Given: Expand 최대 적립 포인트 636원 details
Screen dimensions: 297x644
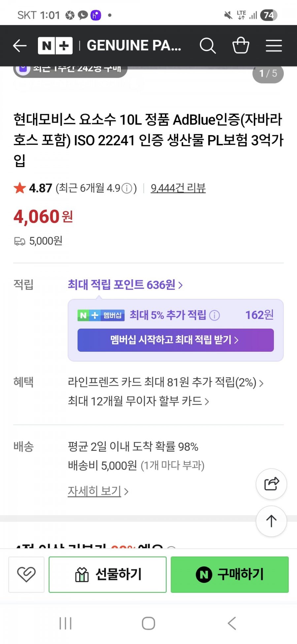Looking at the screenshot, I should coord(125,285).
